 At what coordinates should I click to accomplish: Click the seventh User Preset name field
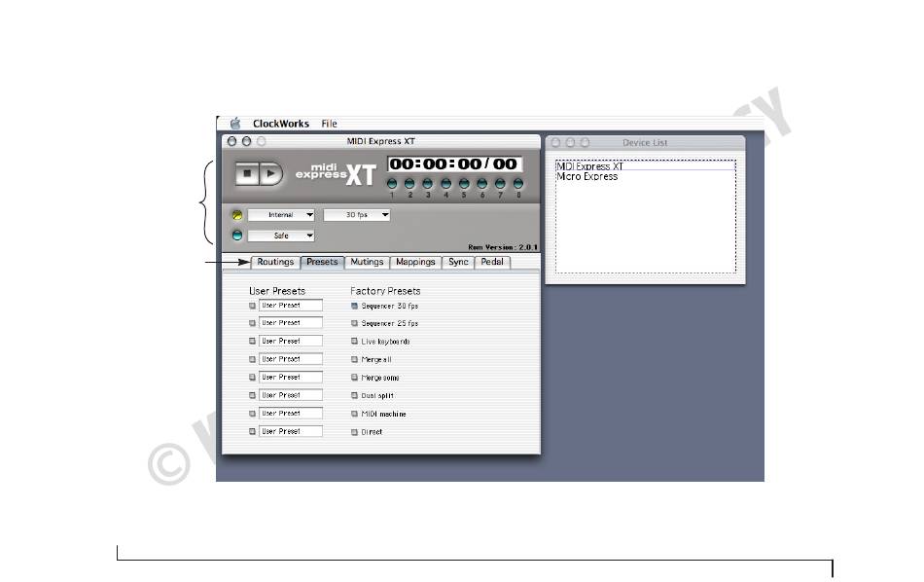pos(291,414)
